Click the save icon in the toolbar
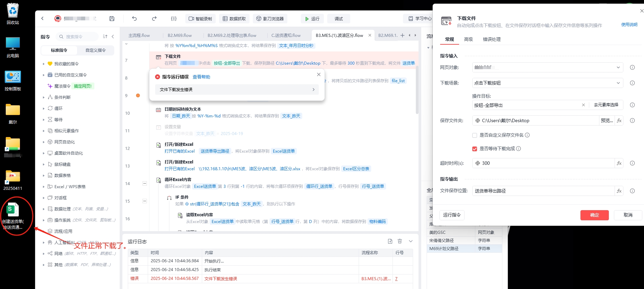Image resolution: width=644 pixels, height=289 pixels. (x=112, y=19)
